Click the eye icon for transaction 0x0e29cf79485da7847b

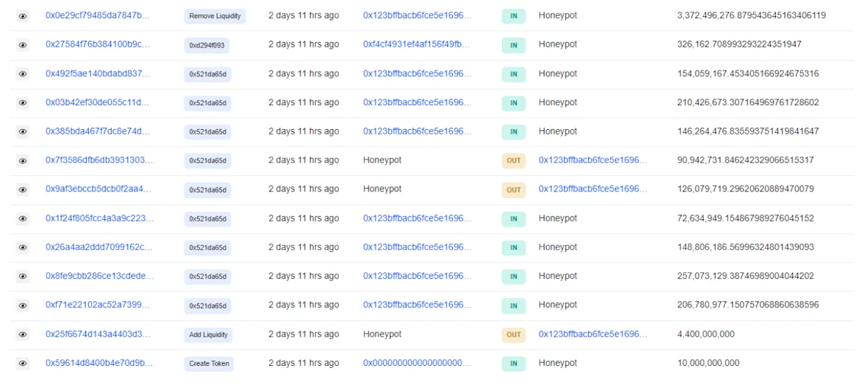pyautogui.click(x=22, y=16)
